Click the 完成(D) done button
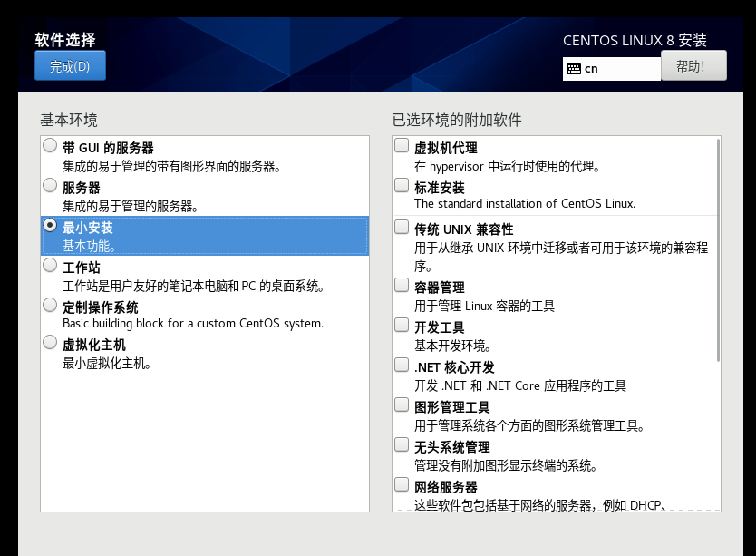Screen dimensions: 756x556 [x=70, y=66]
